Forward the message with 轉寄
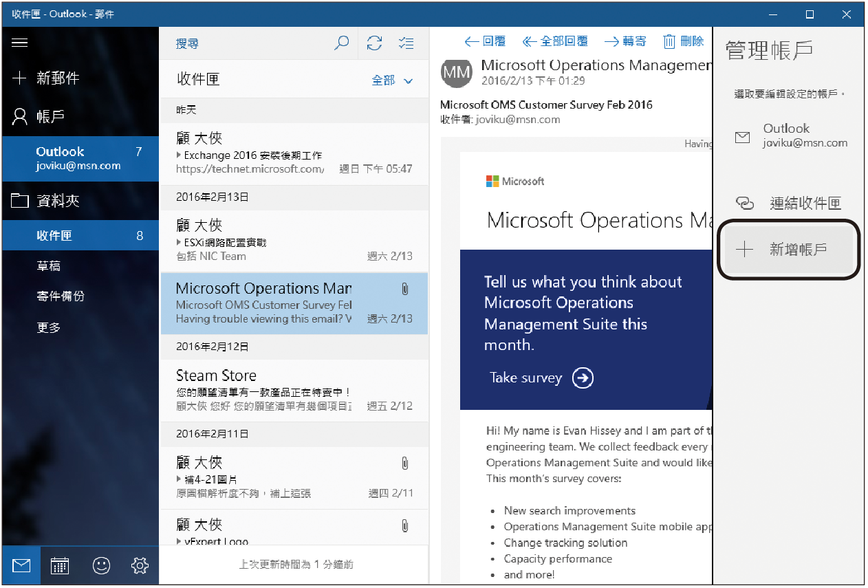The height and width of the screenshot is (588, 868). pyautogui.click(x=625, y=41)
